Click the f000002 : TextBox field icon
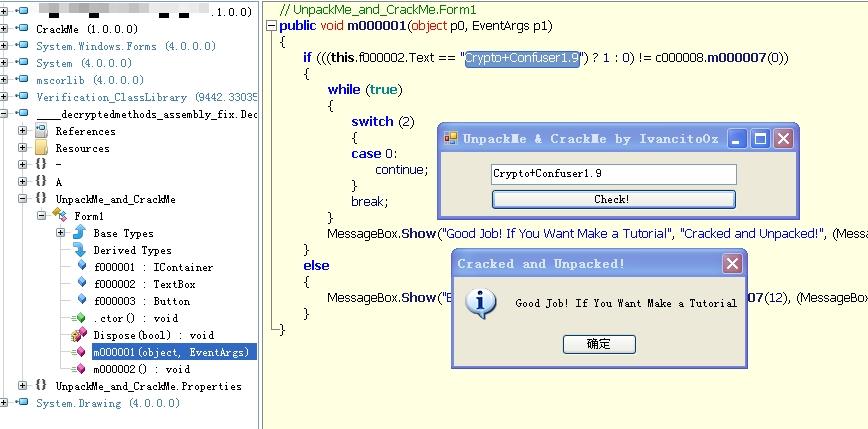868x429 pixels. [80, 284]
